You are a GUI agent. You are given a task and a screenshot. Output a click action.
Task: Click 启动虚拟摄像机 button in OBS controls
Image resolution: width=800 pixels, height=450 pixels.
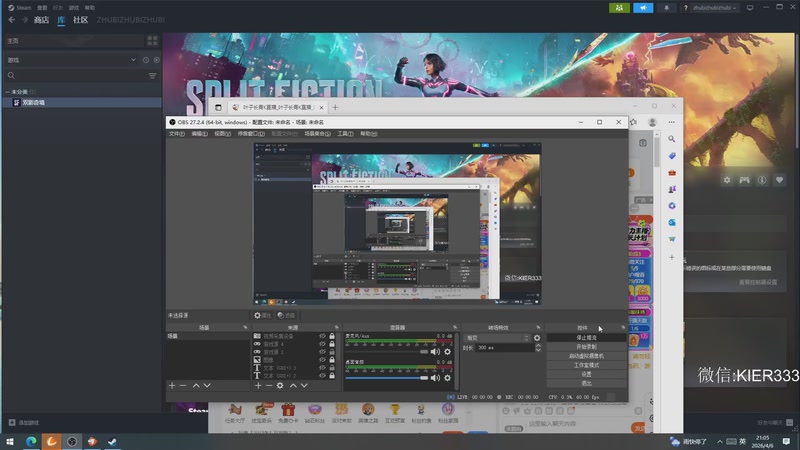pos(586,356)
